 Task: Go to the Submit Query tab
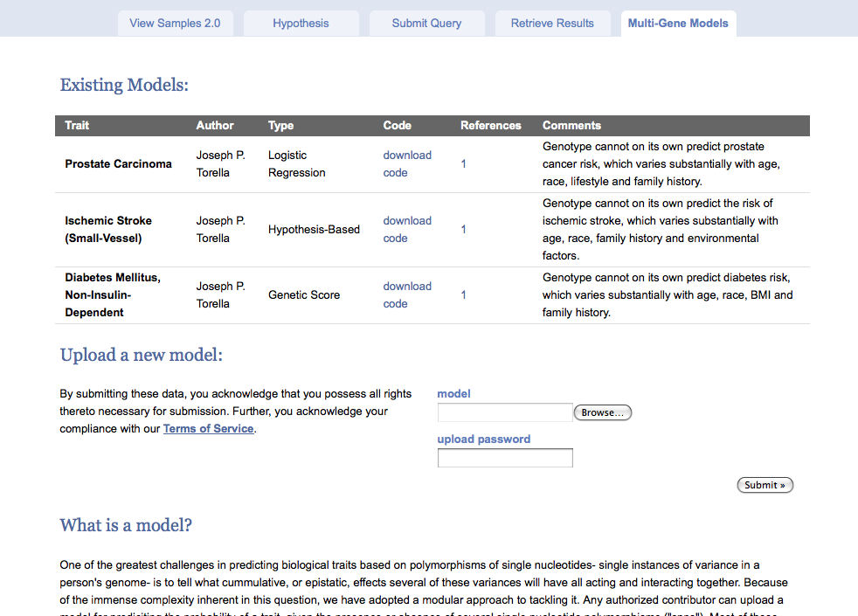point(426,24)
